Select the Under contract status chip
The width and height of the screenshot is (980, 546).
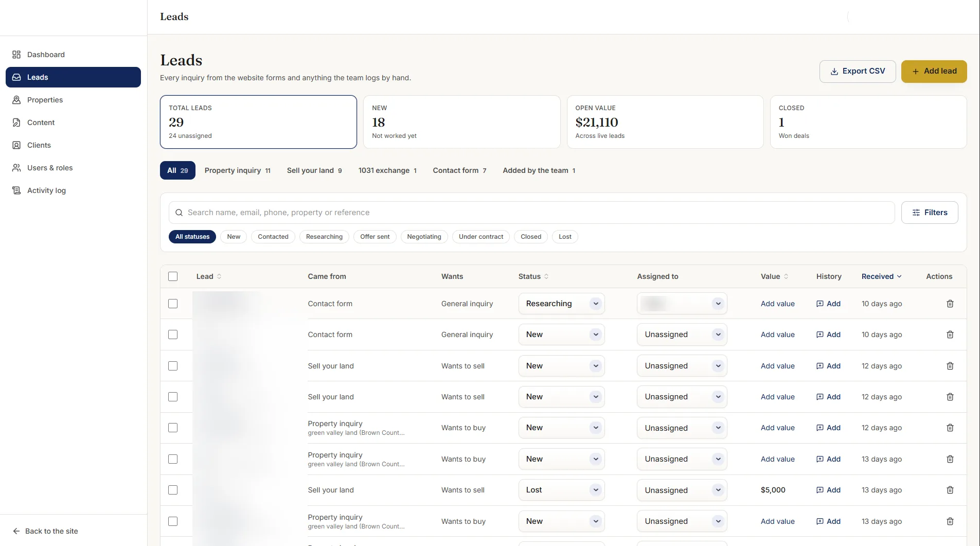(481, 237)
